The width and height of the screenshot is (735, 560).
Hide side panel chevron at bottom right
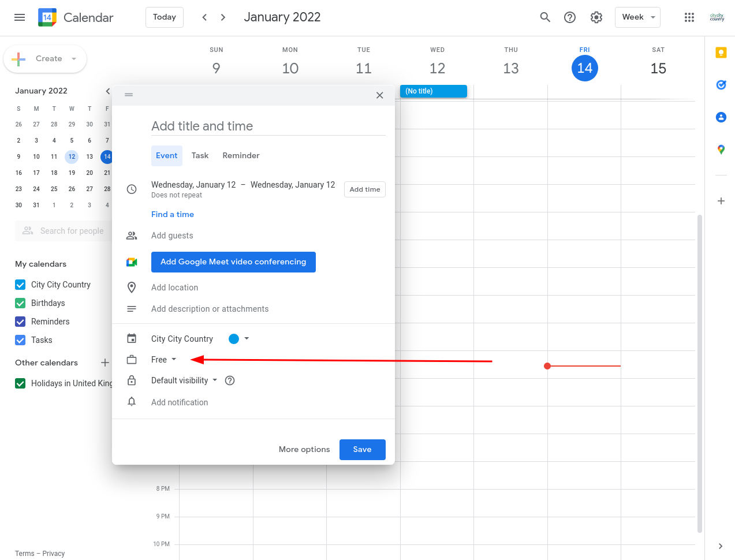[x=721, y=546]
